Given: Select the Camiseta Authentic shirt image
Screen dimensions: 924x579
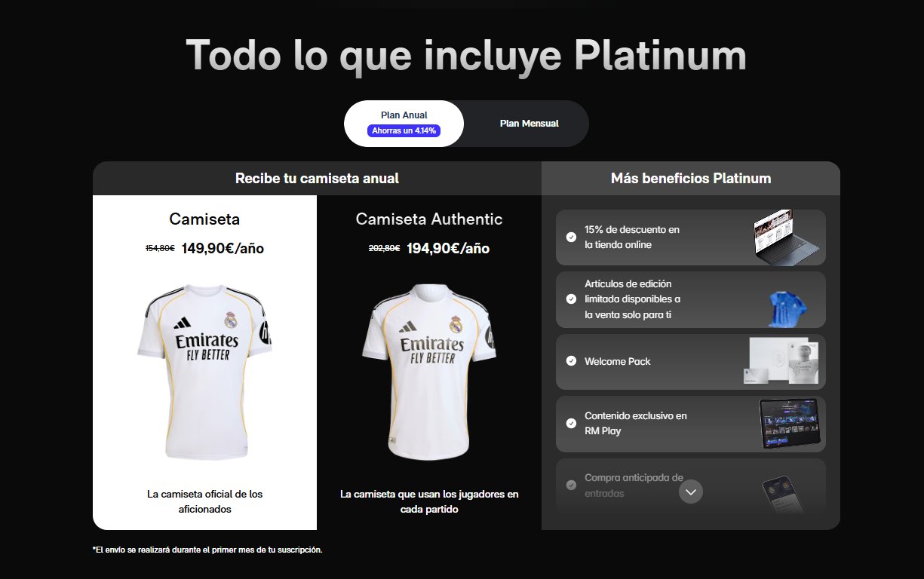Looking at the screenshot, I should click(x=428, y=371).
